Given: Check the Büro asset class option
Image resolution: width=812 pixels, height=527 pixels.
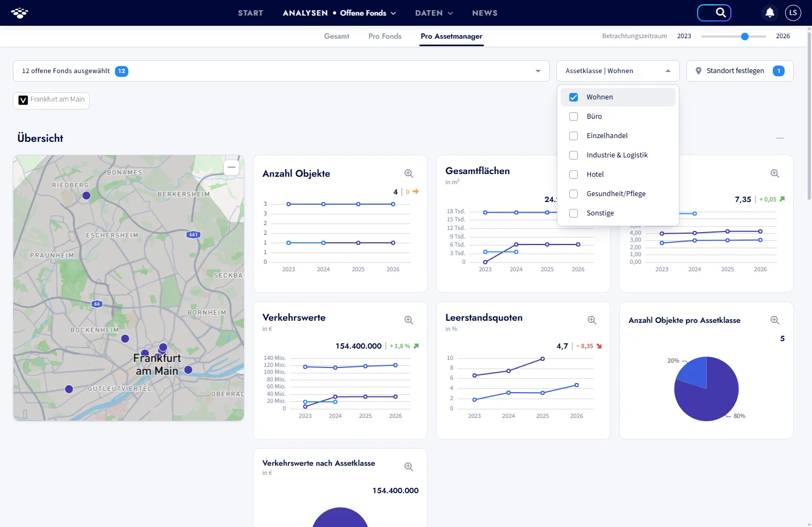Looking at the screenshot, I should click(x=574, y=117).
